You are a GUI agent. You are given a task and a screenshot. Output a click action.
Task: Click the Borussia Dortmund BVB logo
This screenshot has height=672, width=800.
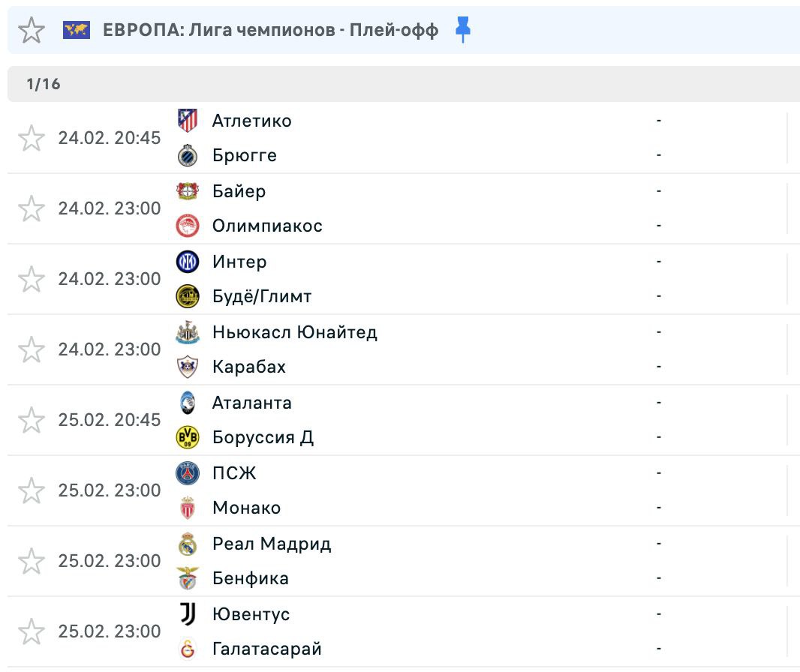point(188,437)
